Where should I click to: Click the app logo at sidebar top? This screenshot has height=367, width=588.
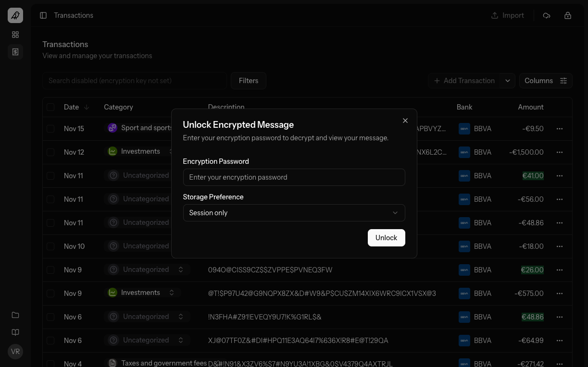click(x=15, y=15)
